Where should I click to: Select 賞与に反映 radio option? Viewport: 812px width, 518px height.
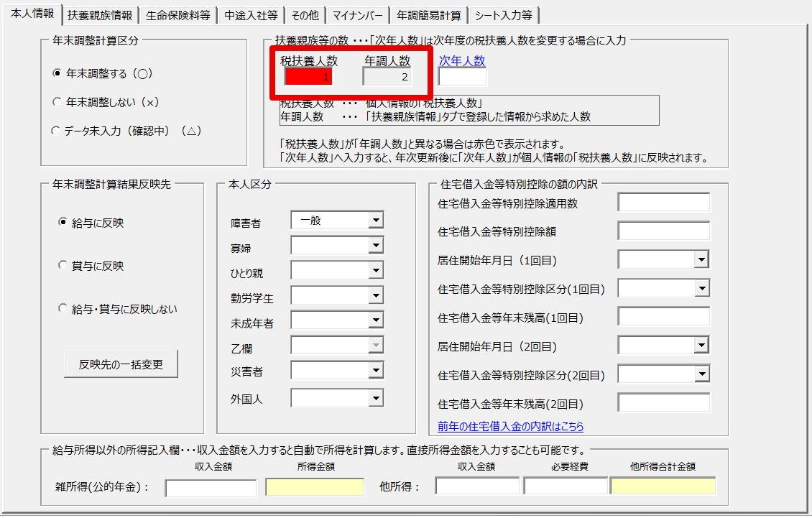[x=63, y=266]
